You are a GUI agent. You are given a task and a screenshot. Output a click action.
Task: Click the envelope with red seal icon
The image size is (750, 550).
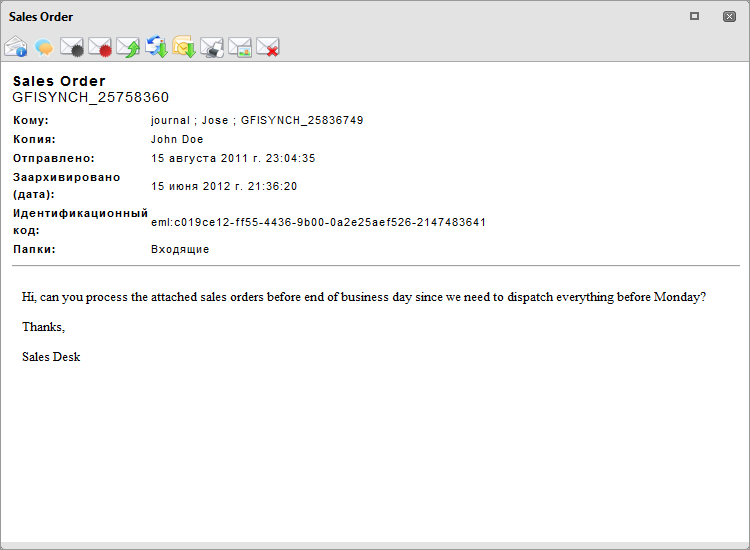[100, 47]
